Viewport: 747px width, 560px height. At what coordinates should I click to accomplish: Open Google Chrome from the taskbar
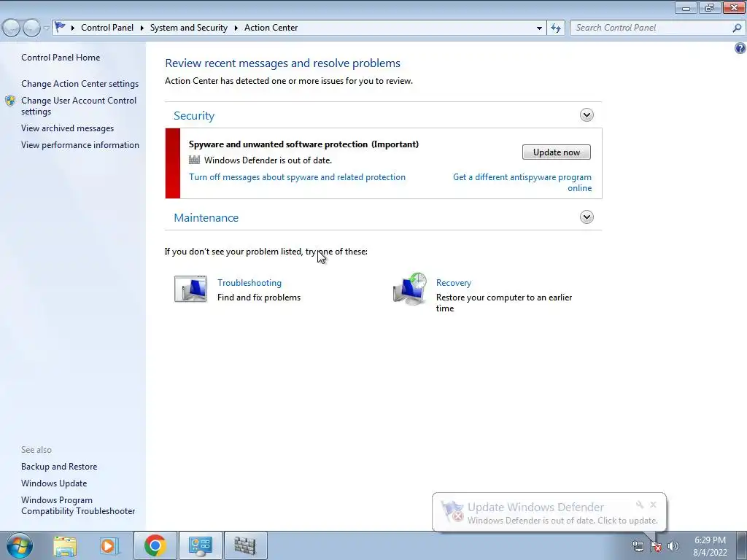pos(155,546)
